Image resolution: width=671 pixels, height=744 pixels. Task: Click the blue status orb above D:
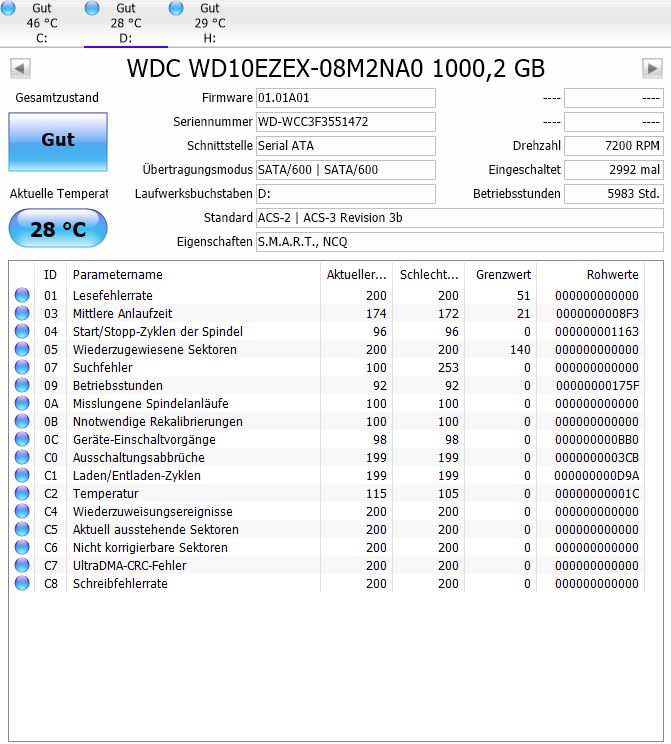point(92,8)
